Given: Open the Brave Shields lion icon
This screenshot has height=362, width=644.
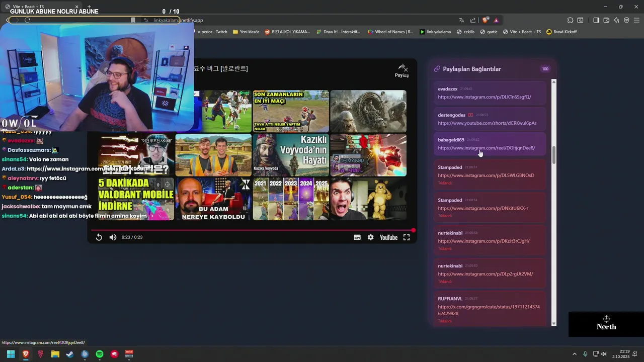Looking at the screenshot, I should [x=485, y=20].
